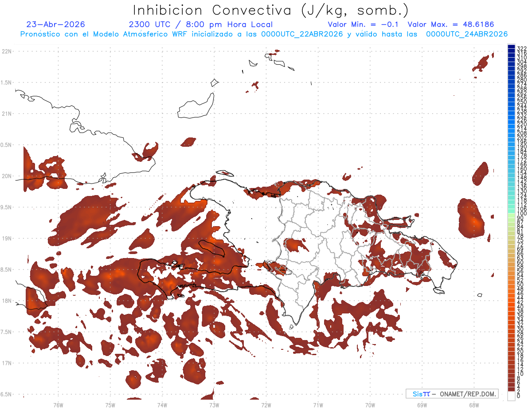Select the 23-Abr-2026 date label

pos(56,24)
